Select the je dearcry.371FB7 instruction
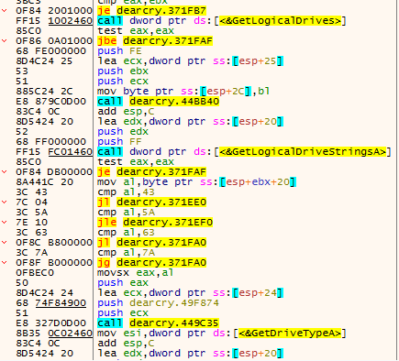The image size is (399, 361). click(152, 11)
